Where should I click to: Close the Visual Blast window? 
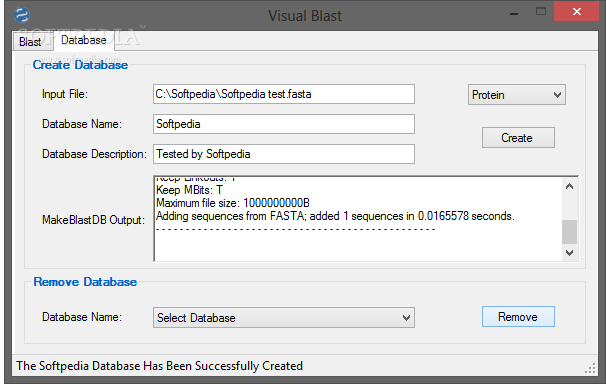[x=577, y=12]
